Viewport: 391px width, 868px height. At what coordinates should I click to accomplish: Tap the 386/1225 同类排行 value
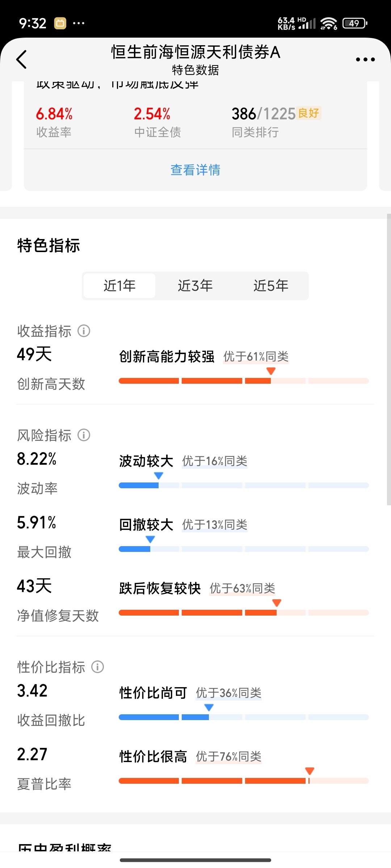tap(264, 114)
